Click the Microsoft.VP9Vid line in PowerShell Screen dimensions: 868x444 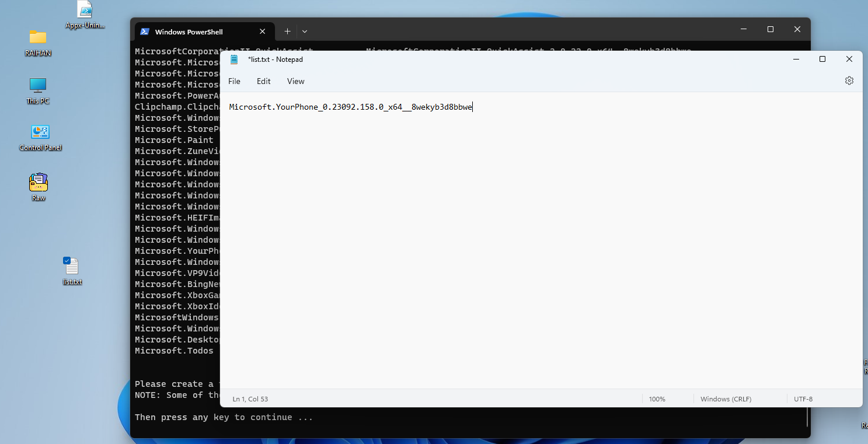177,273
